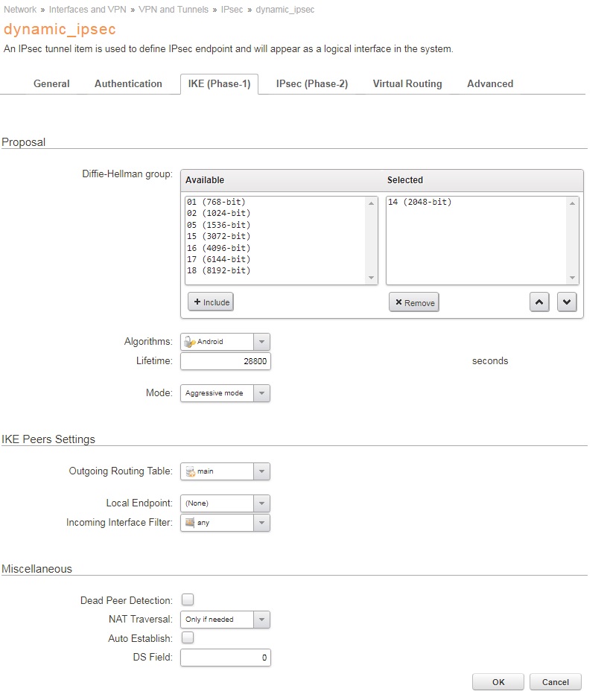Viewport: 610px width, 700px height.
Task: Move selected group down with arrow button
Action: [567, 302]
